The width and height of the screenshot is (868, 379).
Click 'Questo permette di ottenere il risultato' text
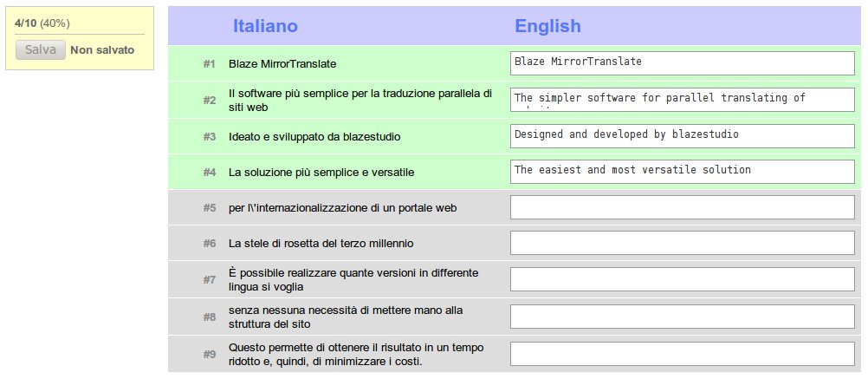point(356,354)
